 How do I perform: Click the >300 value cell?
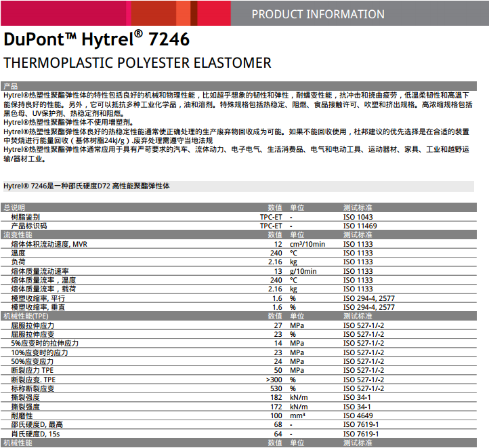(x=274, y=380)
